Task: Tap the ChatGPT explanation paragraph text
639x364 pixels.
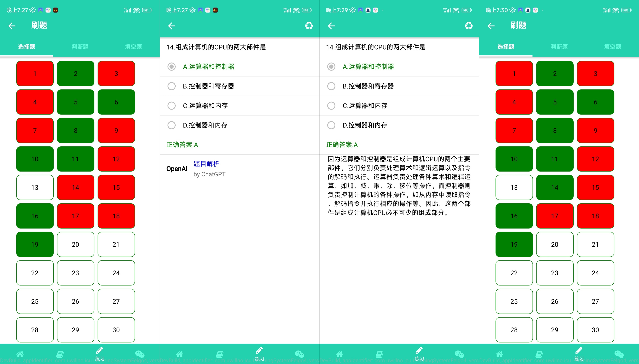Action: point(399,186)
